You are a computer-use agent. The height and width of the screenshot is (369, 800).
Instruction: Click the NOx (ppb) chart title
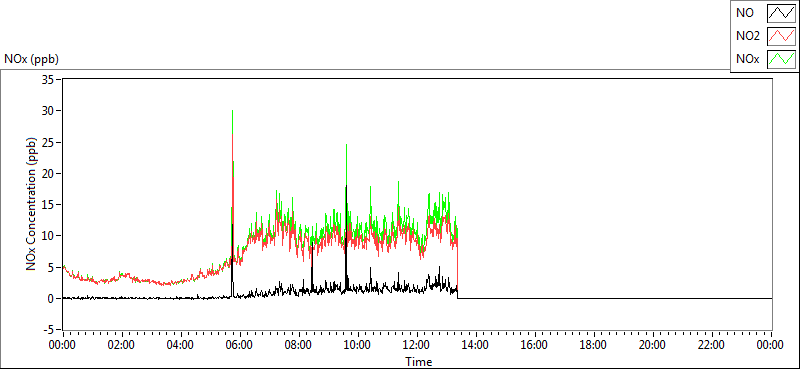point(32,59)
